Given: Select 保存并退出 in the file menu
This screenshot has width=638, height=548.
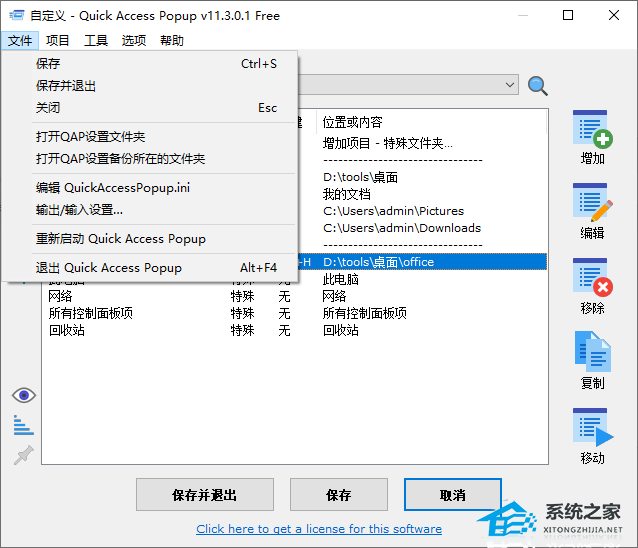Looking at the screenshot, I should [66, 86].
